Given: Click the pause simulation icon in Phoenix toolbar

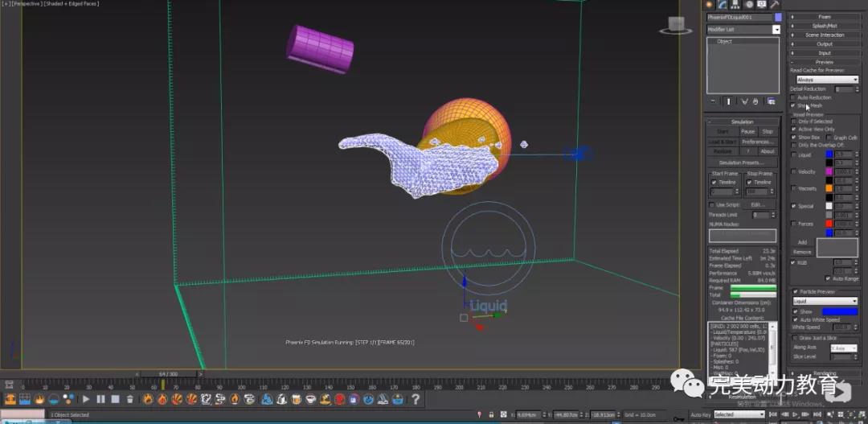Looking at the screenshot, I should (x=100, y=398).
